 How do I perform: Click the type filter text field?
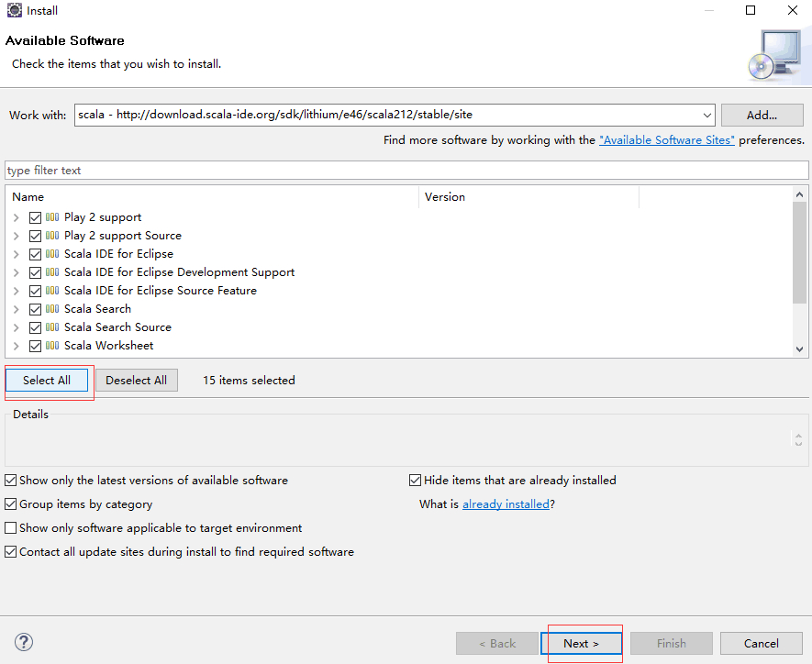point(406,171)
